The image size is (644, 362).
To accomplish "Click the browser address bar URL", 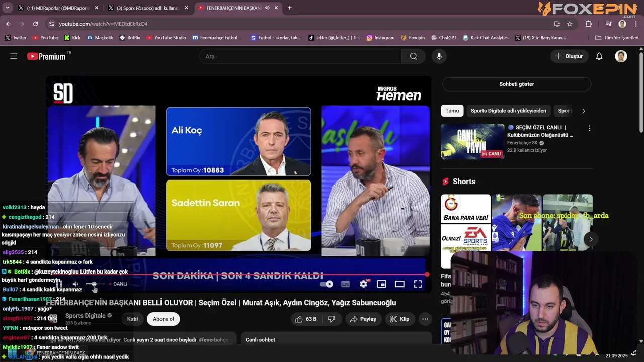I will click(x=103, y=24).
